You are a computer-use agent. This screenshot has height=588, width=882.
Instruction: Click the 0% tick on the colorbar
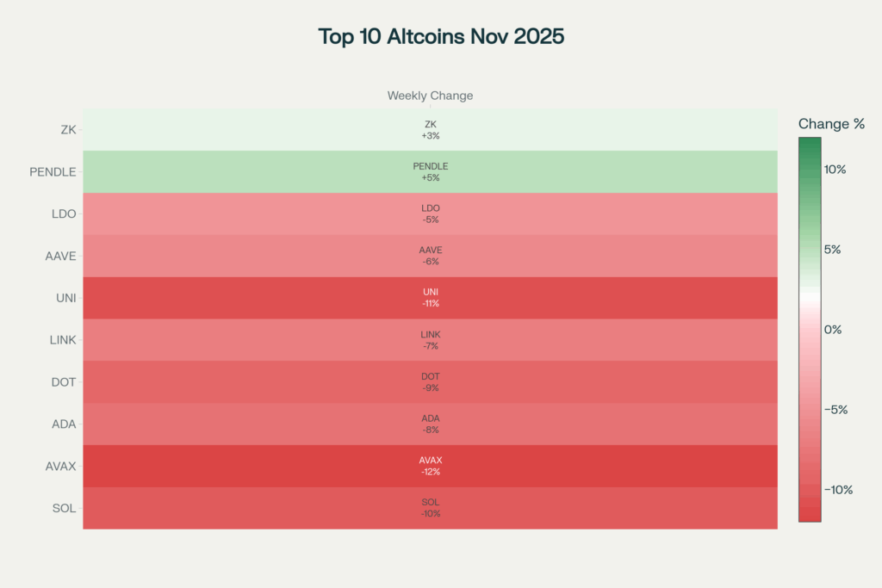(x=834, y=330)
